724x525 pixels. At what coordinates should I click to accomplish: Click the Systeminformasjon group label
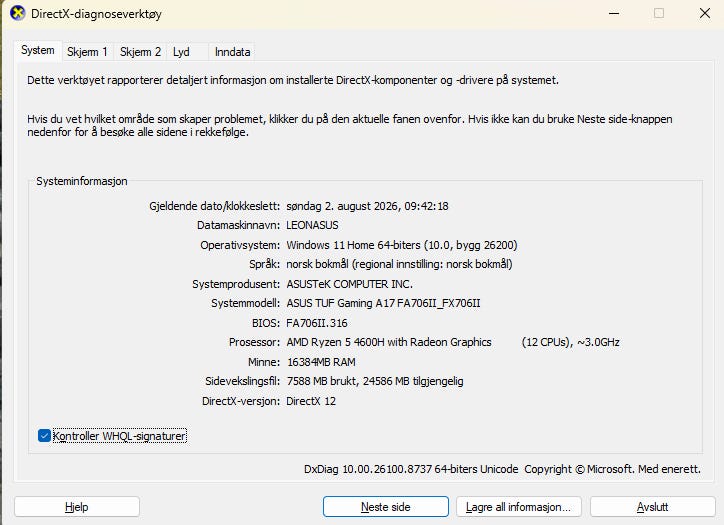pos(82,181)
